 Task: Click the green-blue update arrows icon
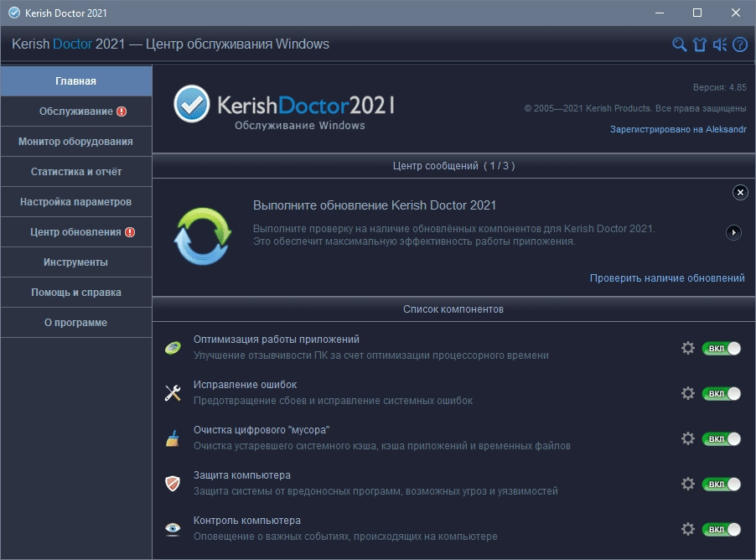(203, 236)
